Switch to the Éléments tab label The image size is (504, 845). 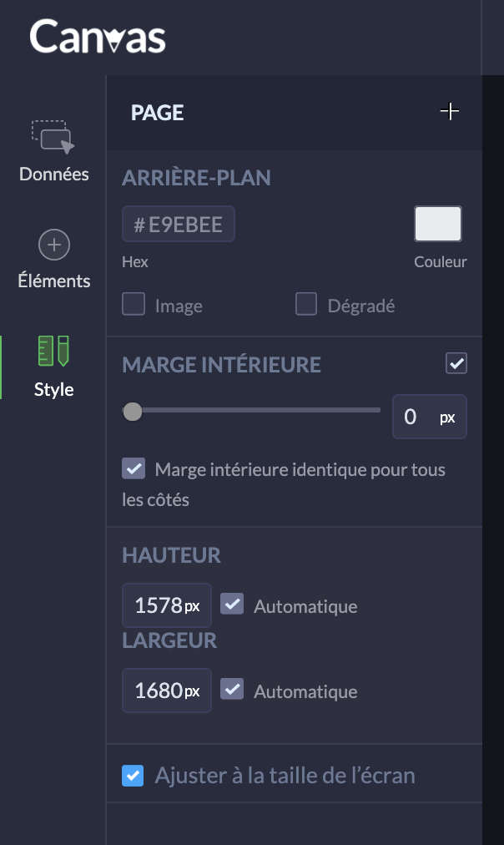[x=54, y=281]
